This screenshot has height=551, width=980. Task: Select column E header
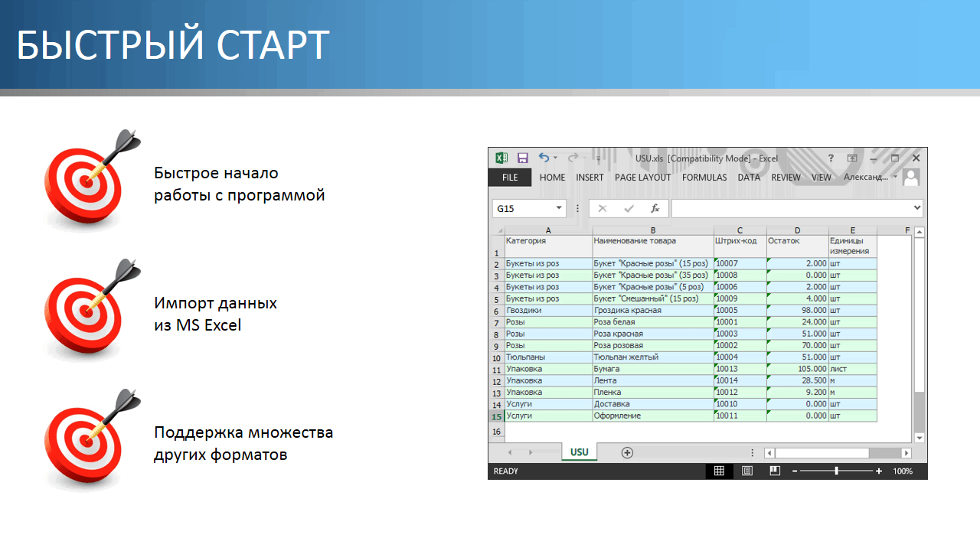point(853,230)
